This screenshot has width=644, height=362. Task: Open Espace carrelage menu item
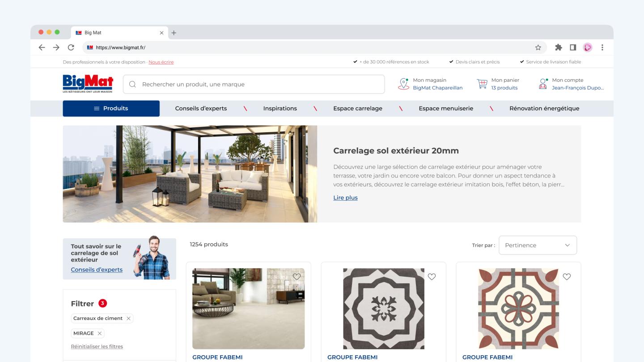[x=358, y=109]
